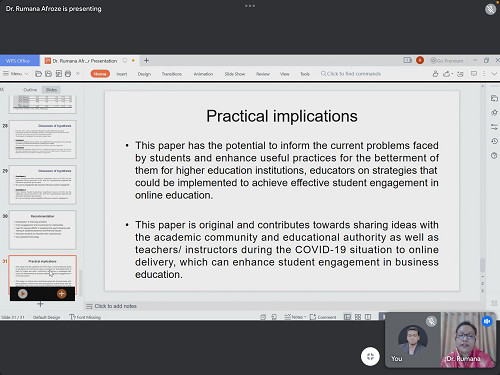Open the Animation ribbon tab
This screenshot has width=500, height=375.
coord(203,74)
